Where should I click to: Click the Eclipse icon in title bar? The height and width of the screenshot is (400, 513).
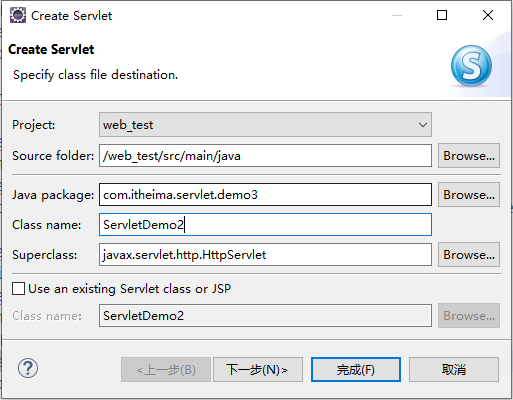[x=18, y=15]
